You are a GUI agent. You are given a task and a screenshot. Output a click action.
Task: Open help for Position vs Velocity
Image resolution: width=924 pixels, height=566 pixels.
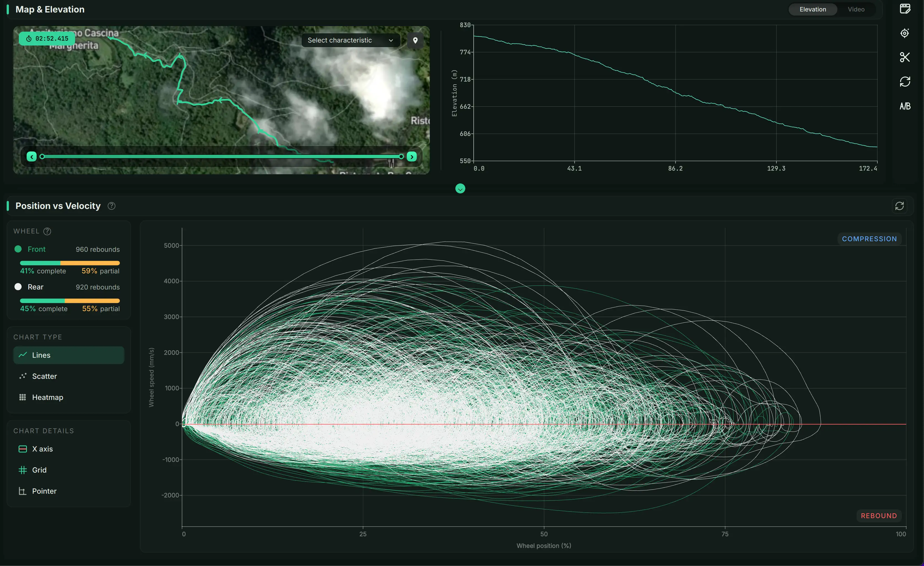[111, 206]
